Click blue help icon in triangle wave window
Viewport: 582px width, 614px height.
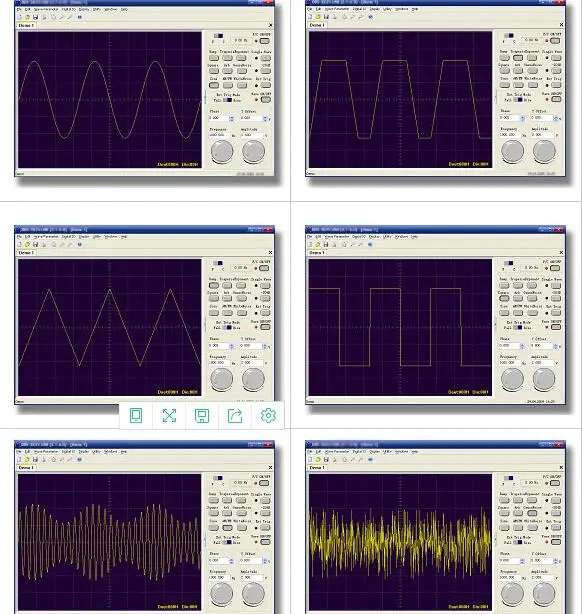(x=80, y=244)
